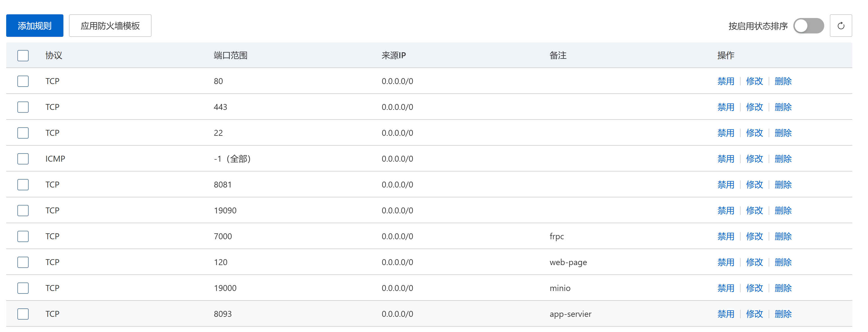The image size is (868, 332).
Task: Select checkbox for port 19000 minio rule
Action: click(23, 288)
